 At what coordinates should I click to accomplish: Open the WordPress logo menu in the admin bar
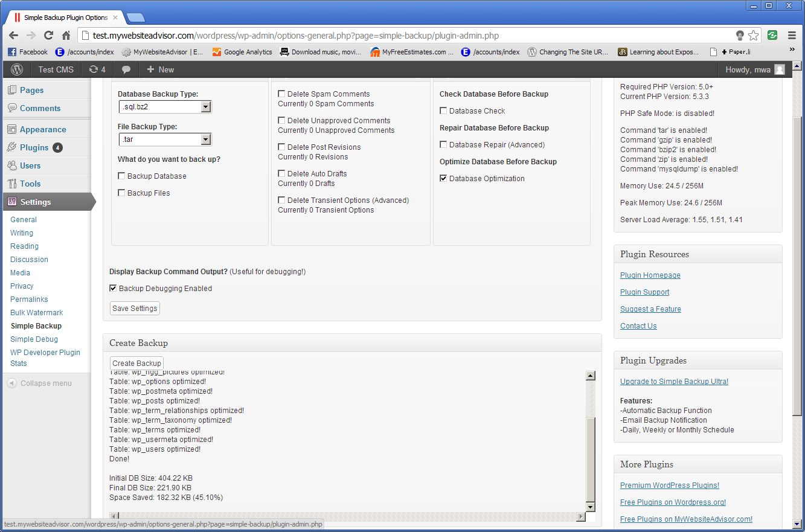tap(17, 69)
